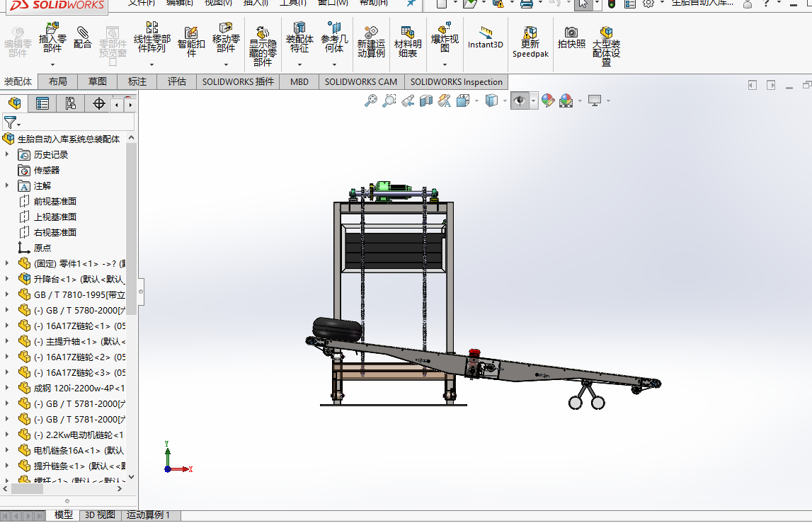Open the 爆炸视图 dropdown arrow

(x=445, y=64)
